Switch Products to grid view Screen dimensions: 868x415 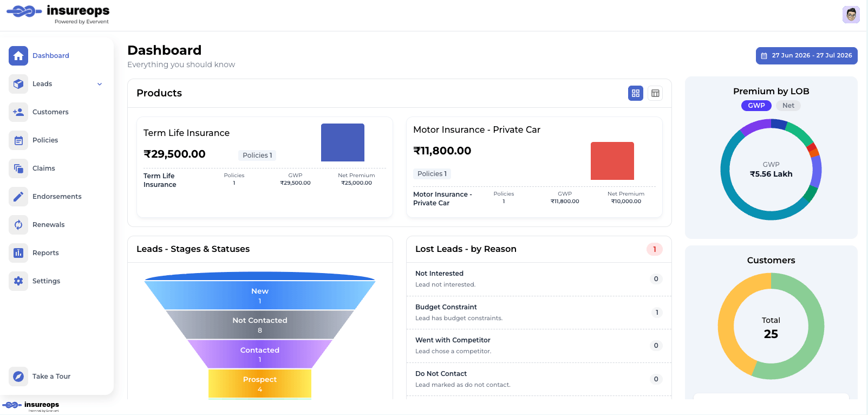(636, 93)
